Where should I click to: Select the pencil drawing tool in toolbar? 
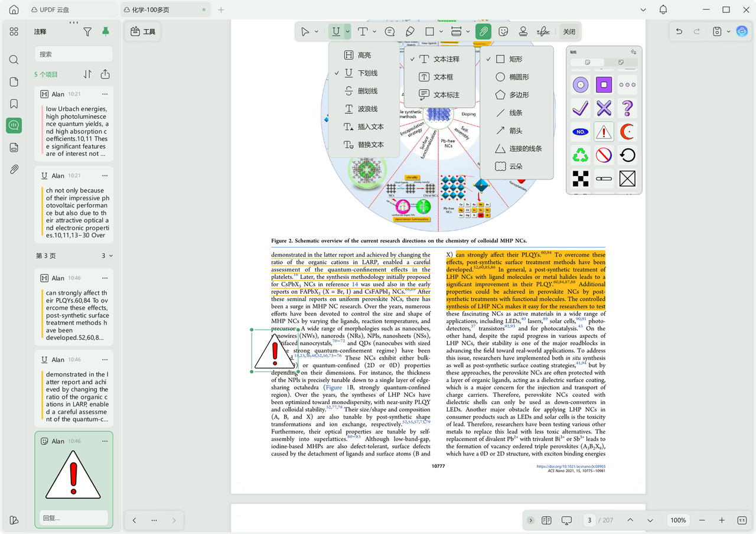[410, 31]
